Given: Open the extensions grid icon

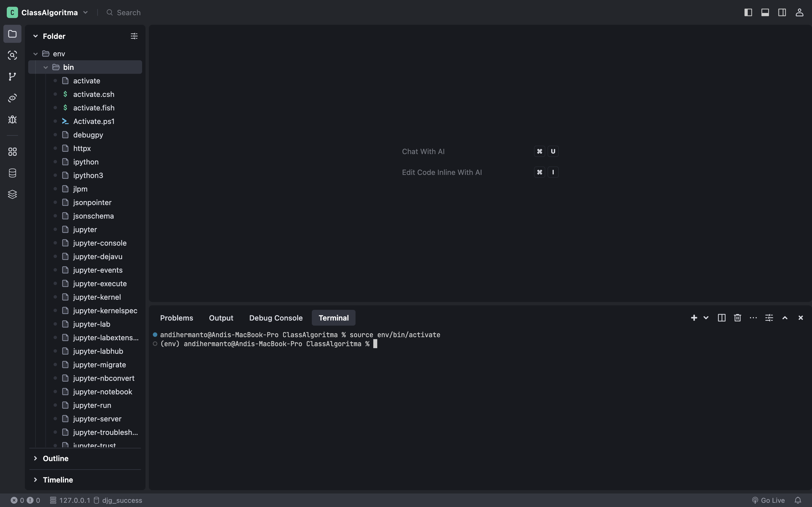Looking at the screenshot, I should (x=12, y=152).
